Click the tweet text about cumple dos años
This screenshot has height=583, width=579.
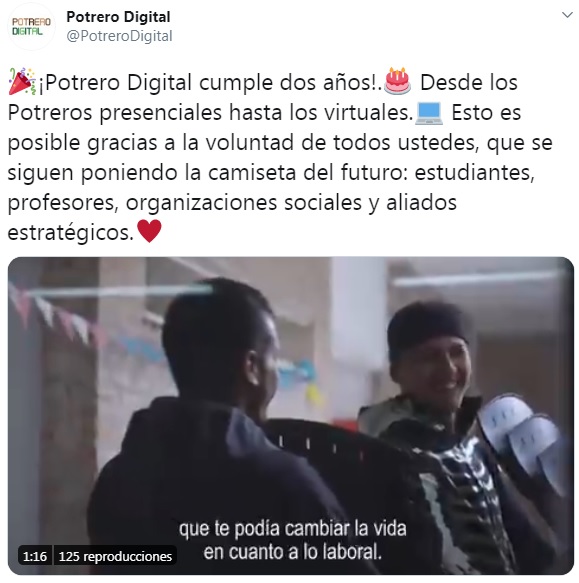(210, 82)
